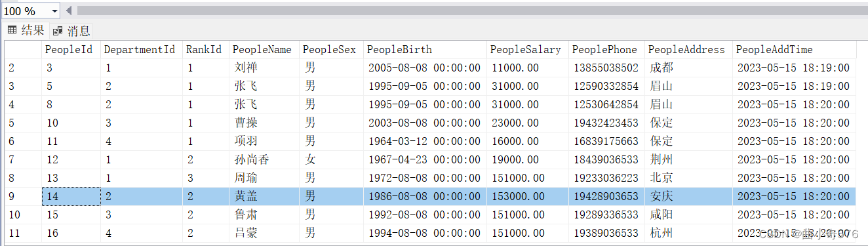
Task: Select the PeopleBirth column header
Action: coord(425,49)
